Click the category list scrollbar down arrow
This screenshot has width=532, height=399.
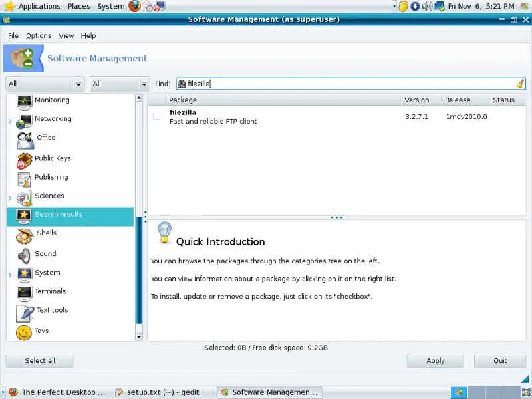point(139,337)
